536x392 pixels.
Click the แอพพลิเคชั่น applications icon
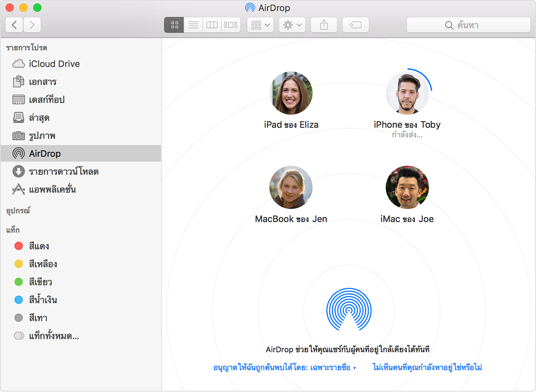tap(18, 190)
